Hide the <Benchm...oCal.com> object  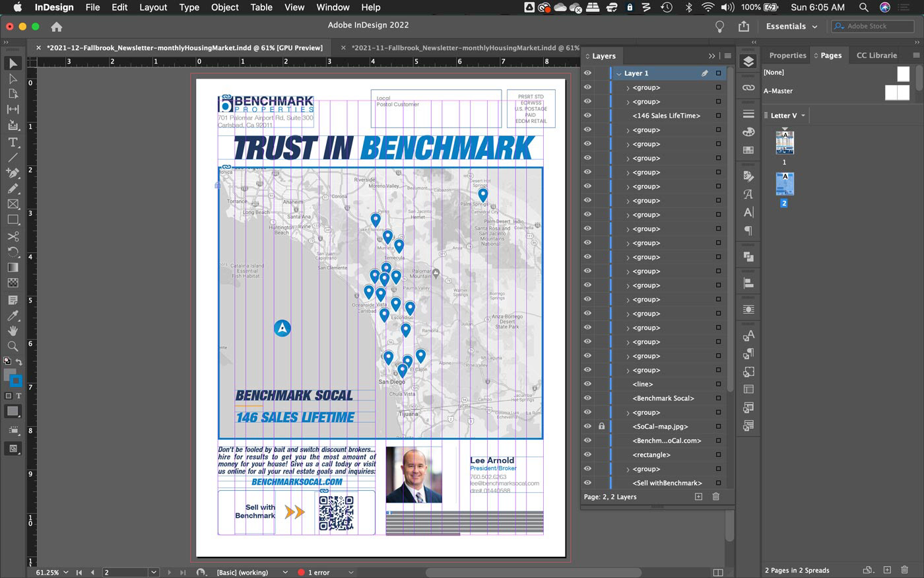pyautogui.click(x=587, y=441)
